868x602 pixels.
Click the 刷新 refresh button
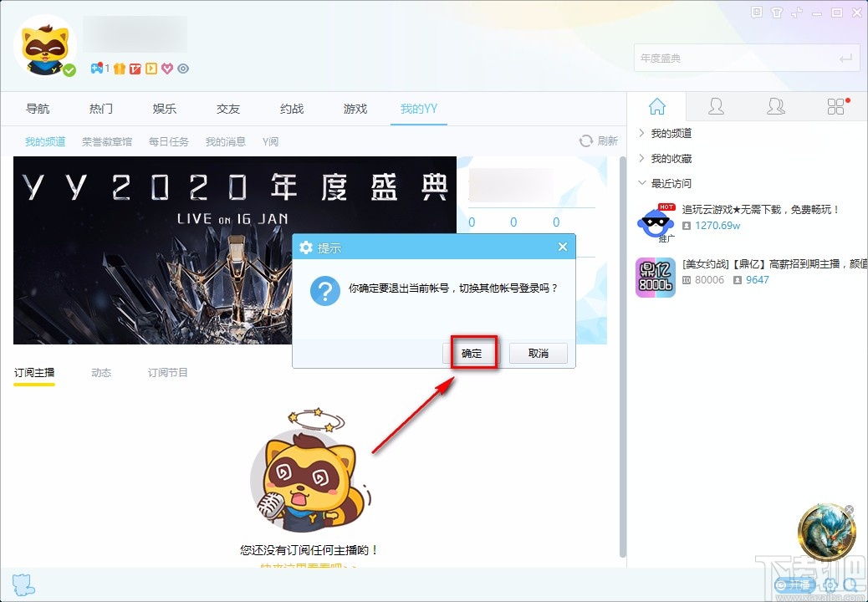(x=599, y=141)
